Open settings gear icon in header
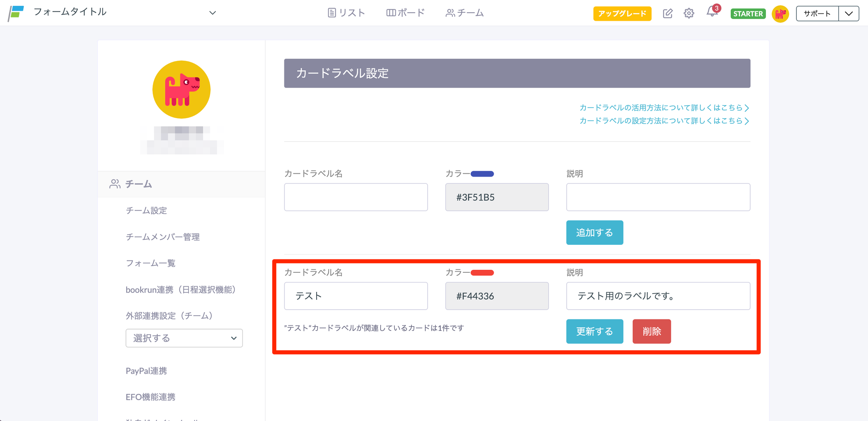This screenshot has width=868, height=421. pyautogui.click(x=689, y=14)
